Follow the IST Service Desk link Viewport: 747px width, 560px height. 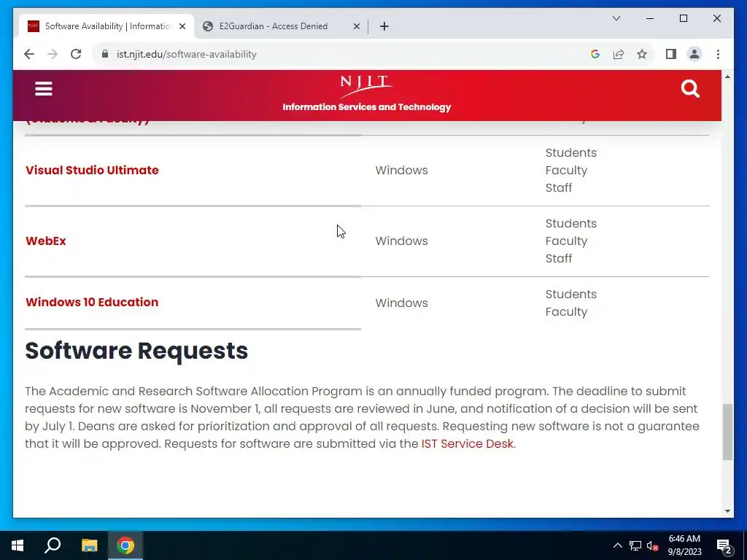coord(468,443)
